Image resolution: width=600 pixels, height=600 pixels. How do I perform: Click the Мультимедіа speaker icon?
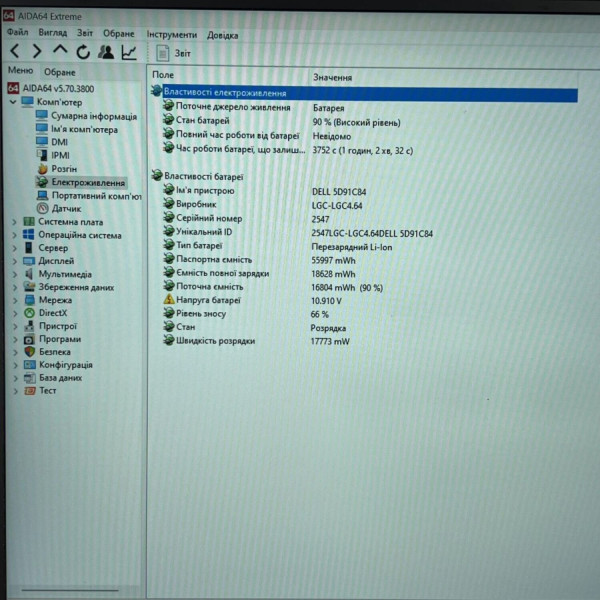[29, 274]
